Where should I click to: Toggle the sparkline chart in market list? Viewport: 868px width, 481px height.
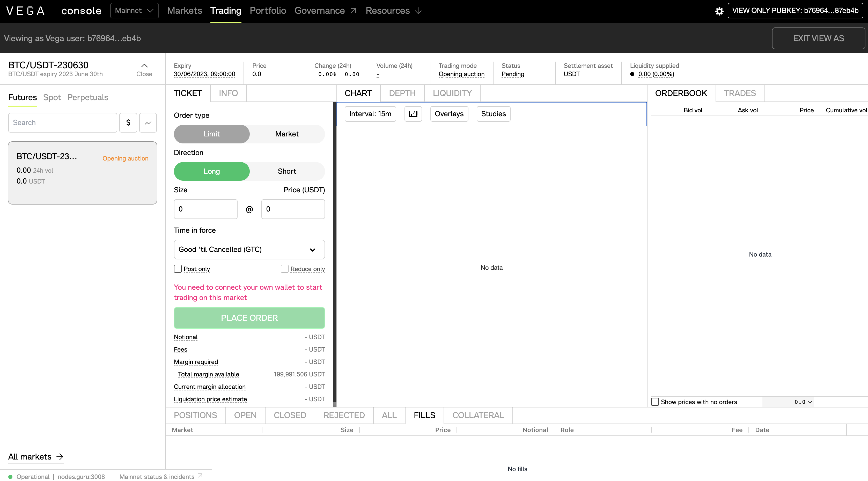(x=148, y=122)
